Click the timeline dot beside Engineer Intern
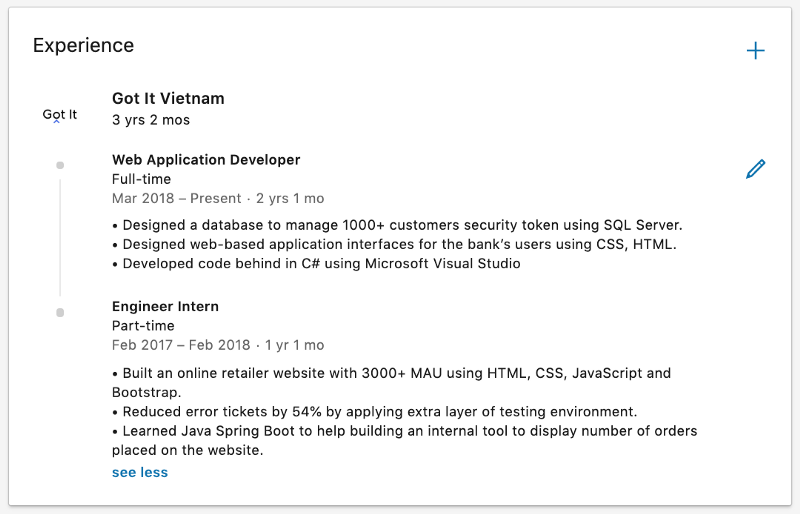 60,312
